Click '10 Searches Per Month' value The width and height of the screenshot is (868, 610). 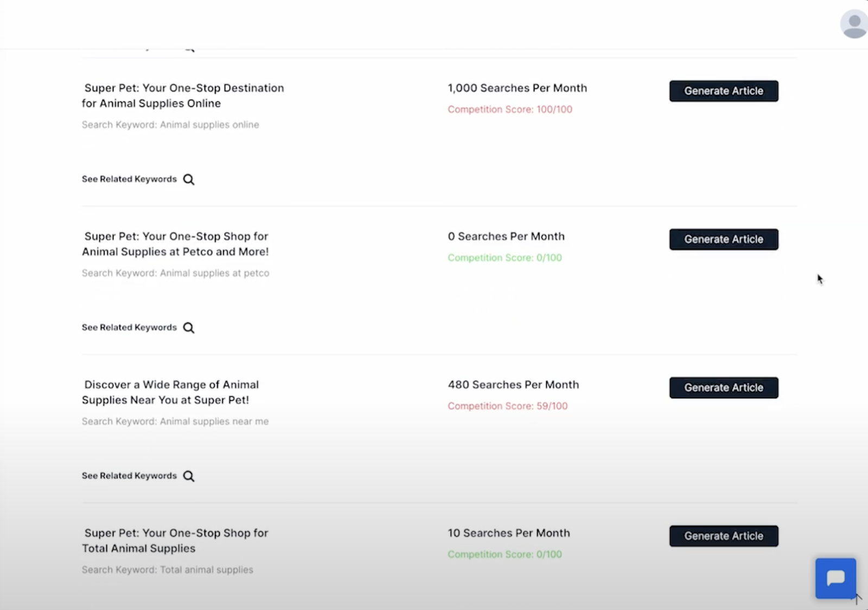[x=509, y=533]
